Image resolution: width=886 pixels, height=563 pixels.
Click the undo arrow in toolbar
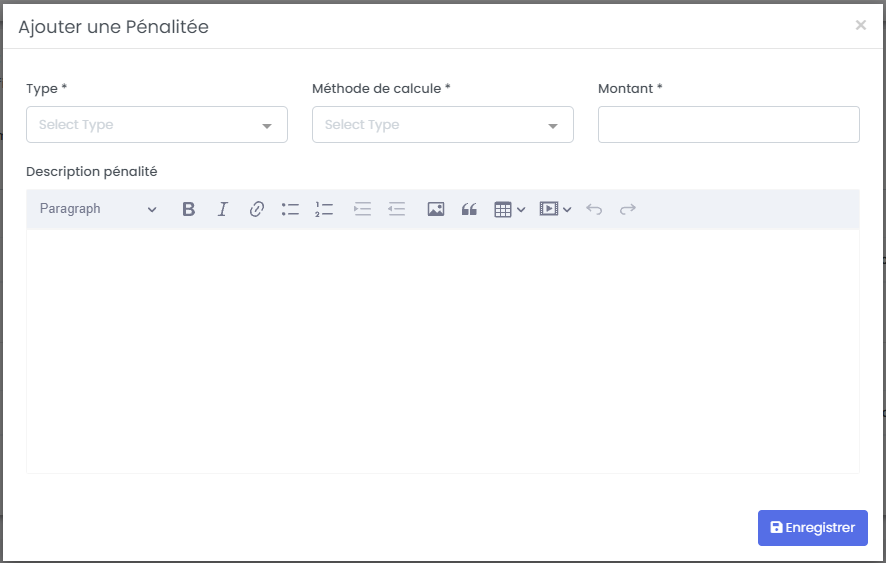pos(594,209)
